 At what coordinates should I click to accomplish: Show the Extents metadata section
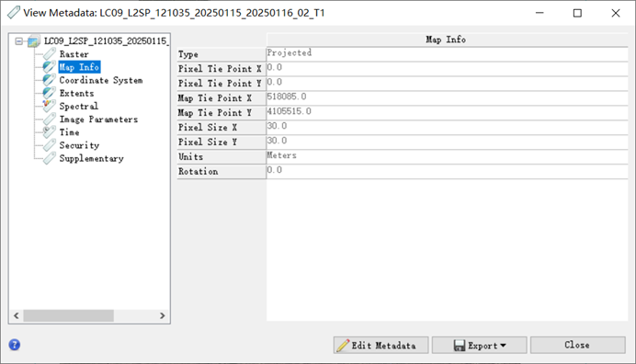click(x=76, y=93)
